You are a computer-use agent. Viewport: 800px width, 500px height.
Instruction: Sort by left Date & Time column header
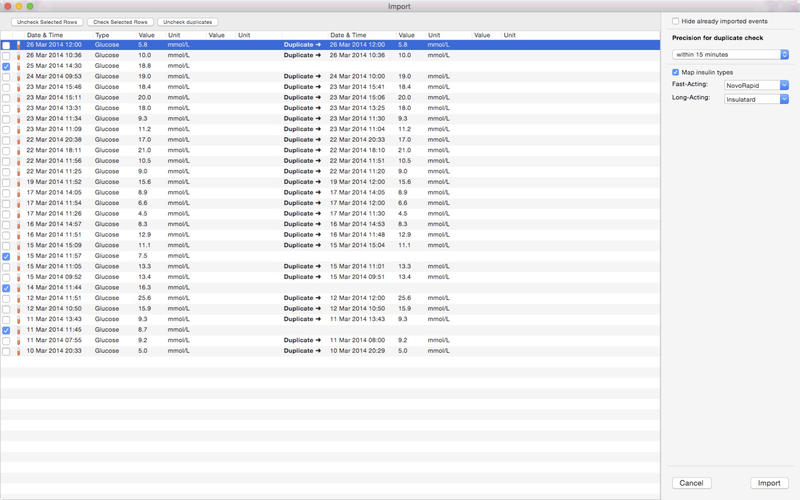(x=45, y=35)
